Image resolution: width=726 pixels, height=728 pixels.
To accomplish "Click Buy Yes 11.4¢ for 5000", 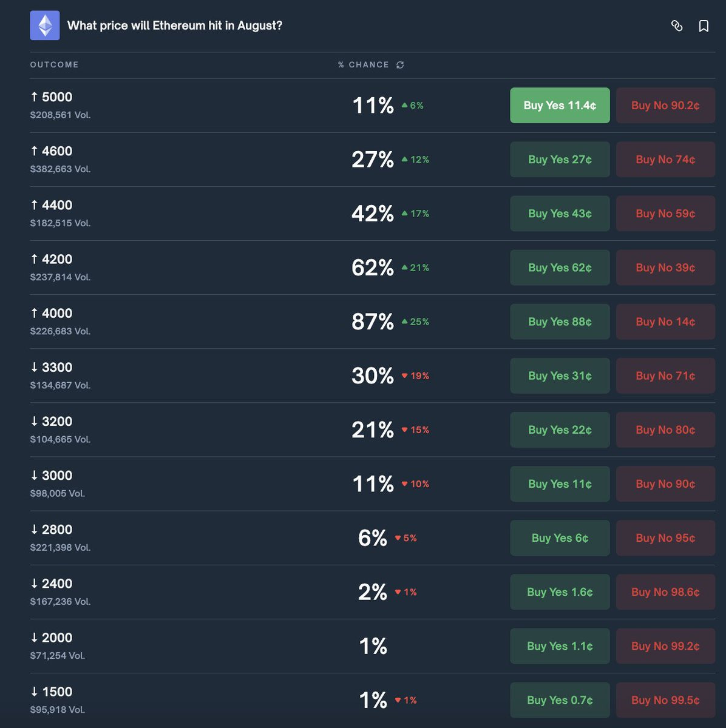I will pos(560,106).
